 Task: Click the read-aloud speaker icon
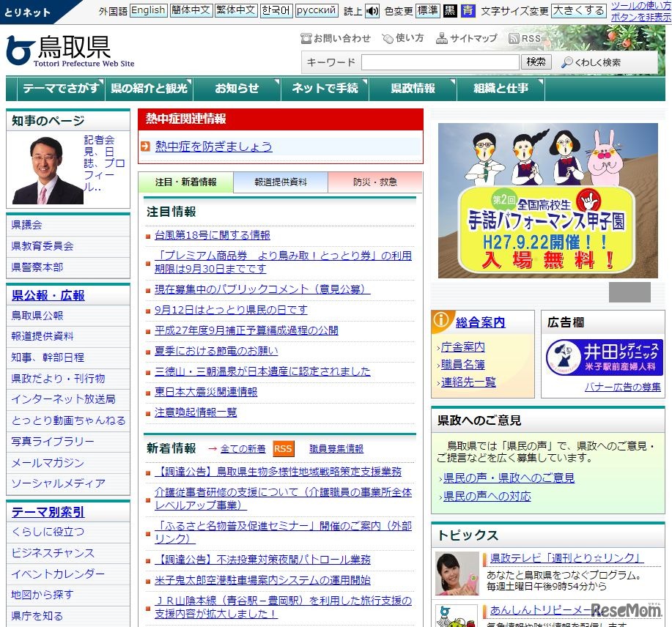point(372,11)
